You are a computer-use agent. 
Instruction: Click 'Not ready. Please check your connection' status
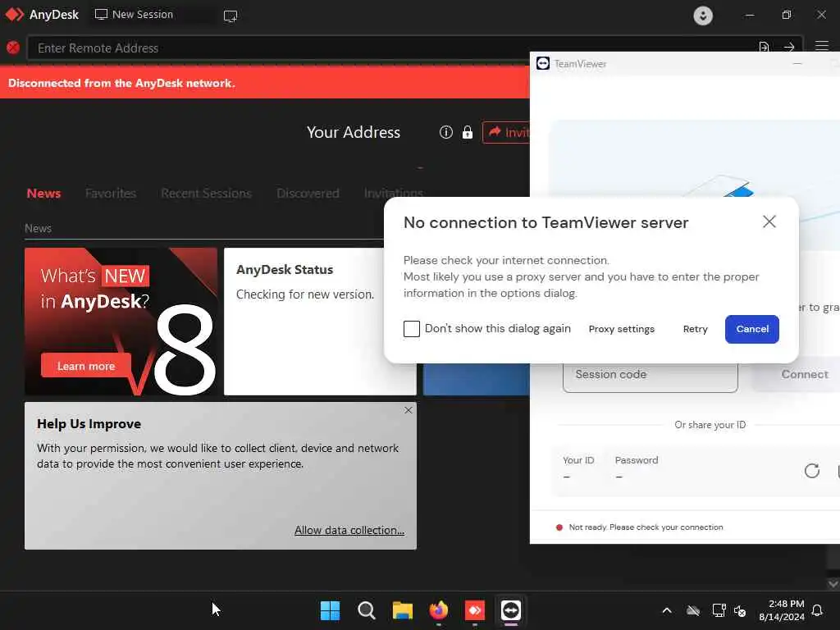pos(646,527)
